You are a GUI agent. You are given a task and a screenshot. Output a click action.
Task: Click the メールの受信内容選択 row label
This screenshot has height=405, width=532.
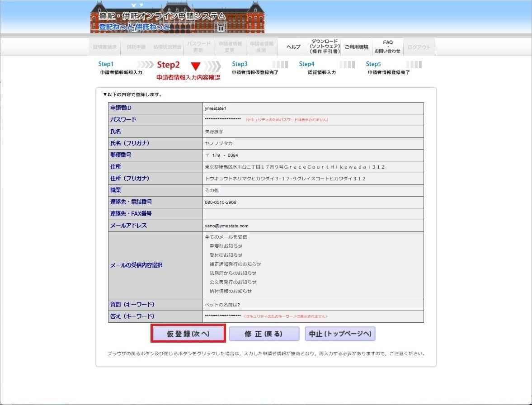136,265
